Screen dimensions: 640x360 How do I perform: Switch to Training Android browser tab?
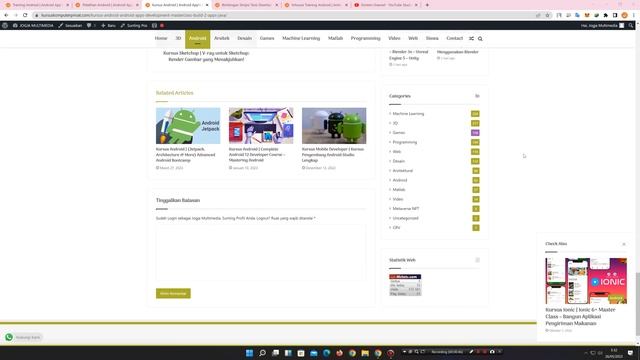37,5
